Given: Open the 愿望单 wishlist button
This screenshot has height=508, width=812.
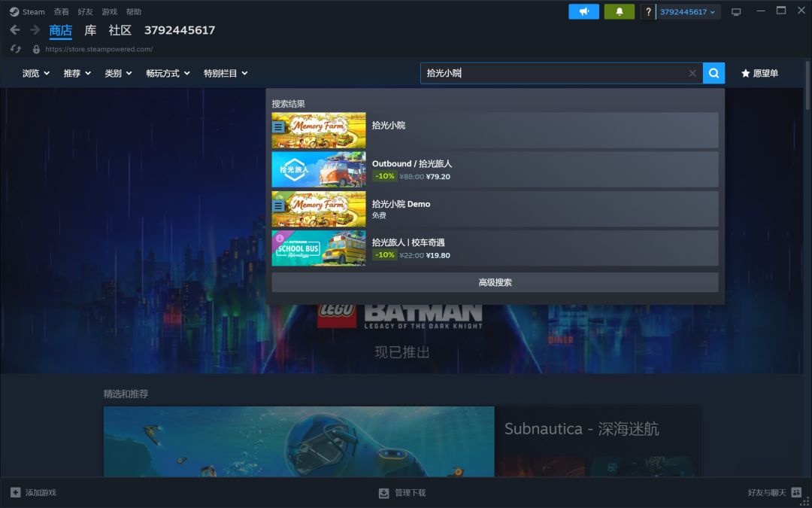Looking at the screenshot, I should coord(759,73).
